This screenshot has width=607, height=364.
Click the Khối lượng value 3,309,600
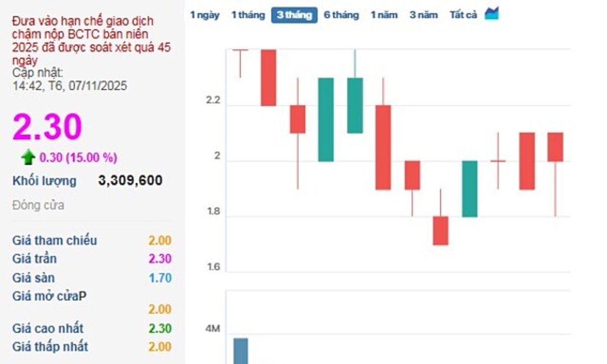(x=130, y=181)
